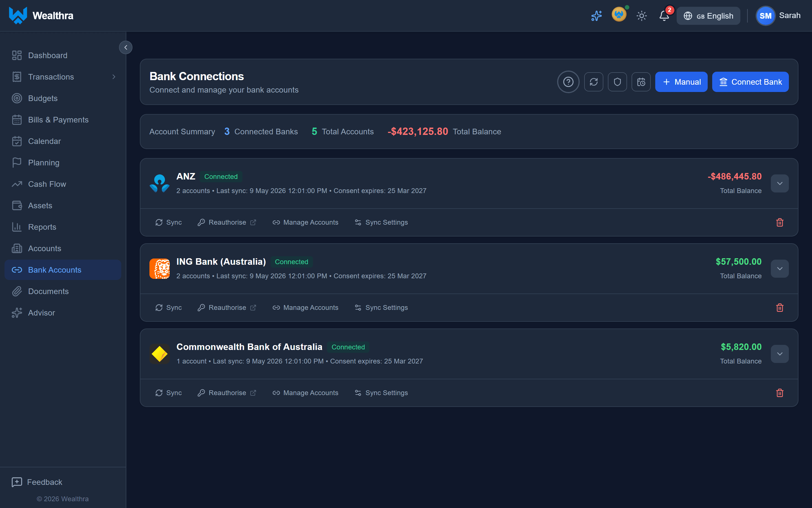Reauthorise the ING Bank connection

pos(227,308)
